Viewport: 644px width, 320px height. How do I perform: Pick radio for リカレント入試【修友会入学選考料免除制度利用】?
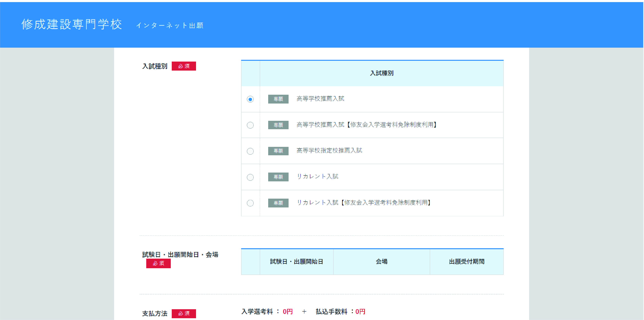250,203
